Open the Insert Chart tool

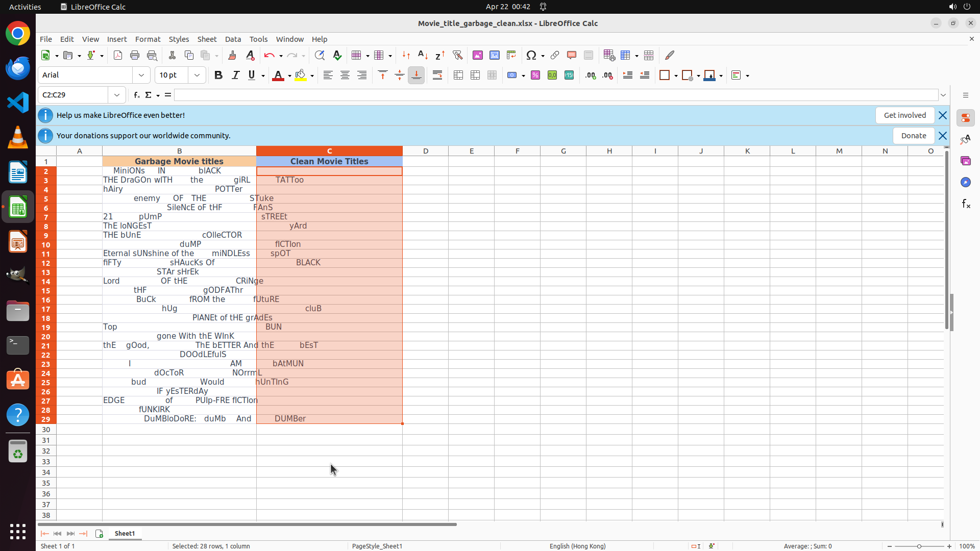click(x=494, y=55)
